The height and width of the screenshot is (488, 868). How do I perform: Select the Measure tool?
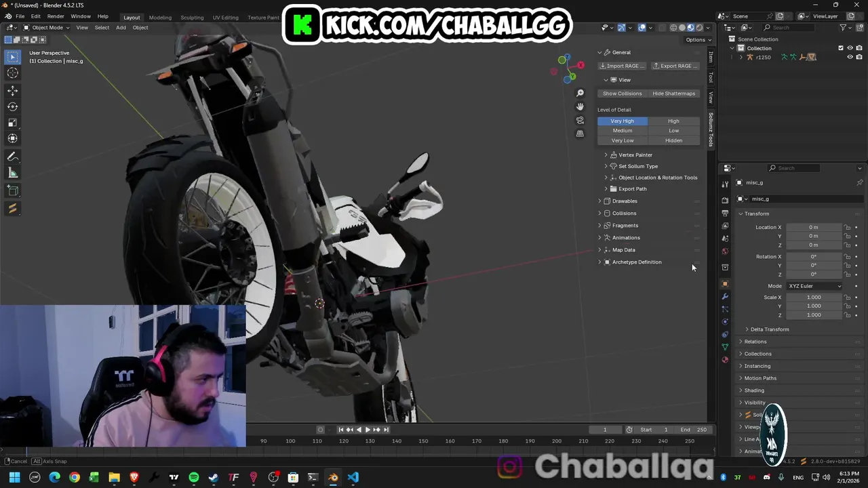click(x=13, y=173)
